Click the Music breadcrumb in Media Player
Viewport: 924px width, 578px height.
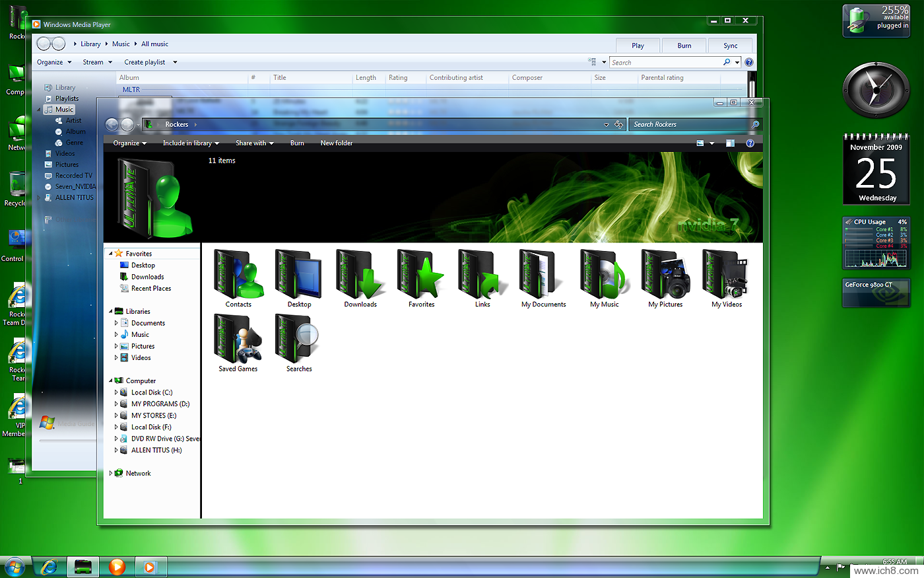click(x=121, y=44)
